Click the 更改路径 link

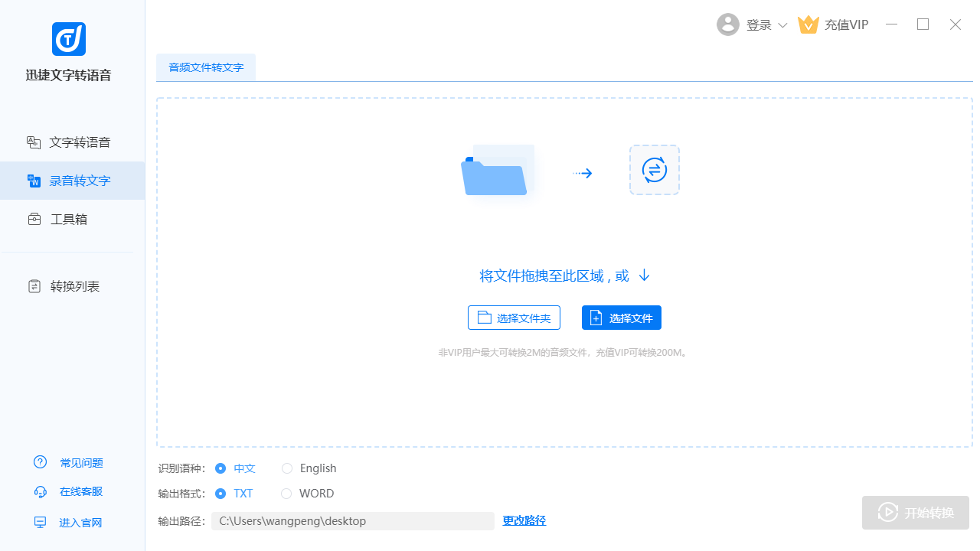coord(524,520)
